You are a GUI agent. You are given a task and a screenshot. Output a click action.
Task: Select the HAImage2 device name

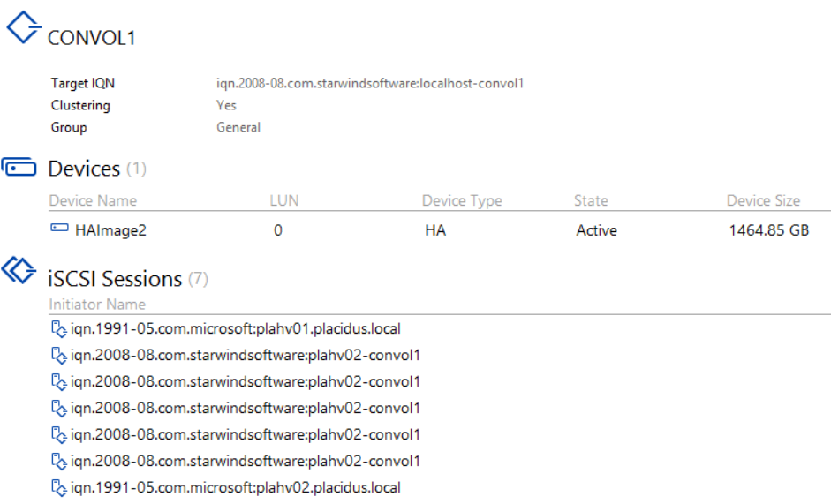pos(110,230)
